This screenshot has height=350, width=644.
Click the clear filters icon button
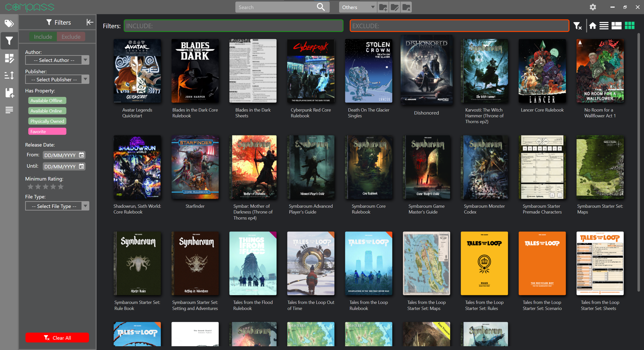[x=579, y=25]
